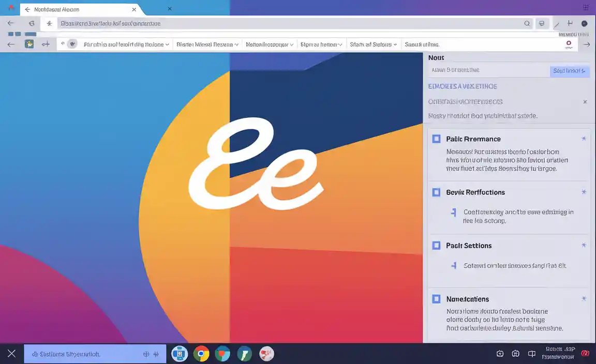This screenshot has width=596, height=364.
Task: Open the blue grid app in the taskbar
Action: (180, 354)
